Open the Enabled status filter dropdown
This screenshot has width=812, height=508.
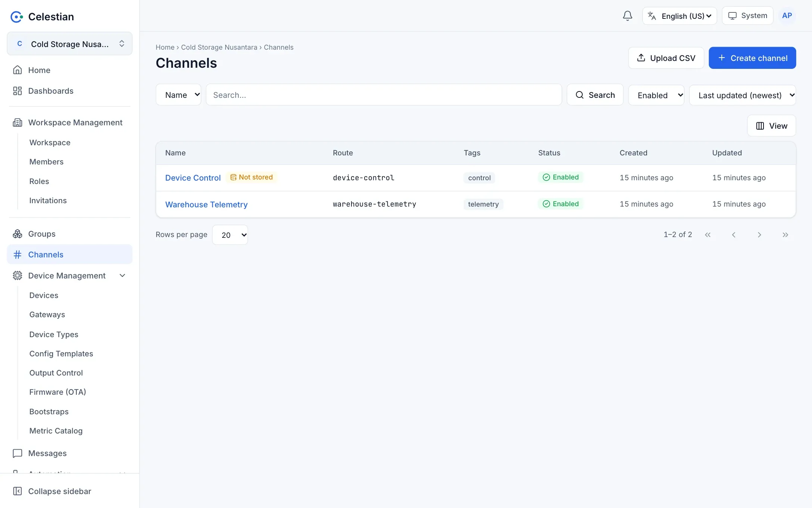pos(656,95)
